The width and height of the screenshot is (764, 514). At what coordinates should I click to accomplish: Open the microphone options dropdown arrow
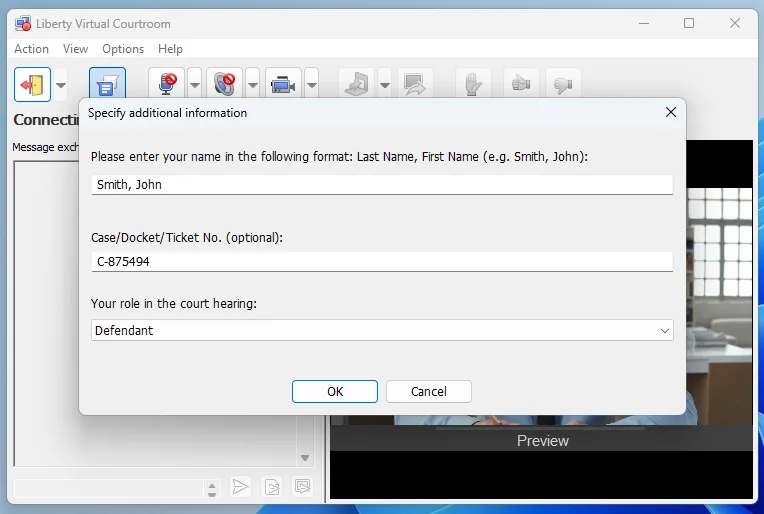(194, 85)
